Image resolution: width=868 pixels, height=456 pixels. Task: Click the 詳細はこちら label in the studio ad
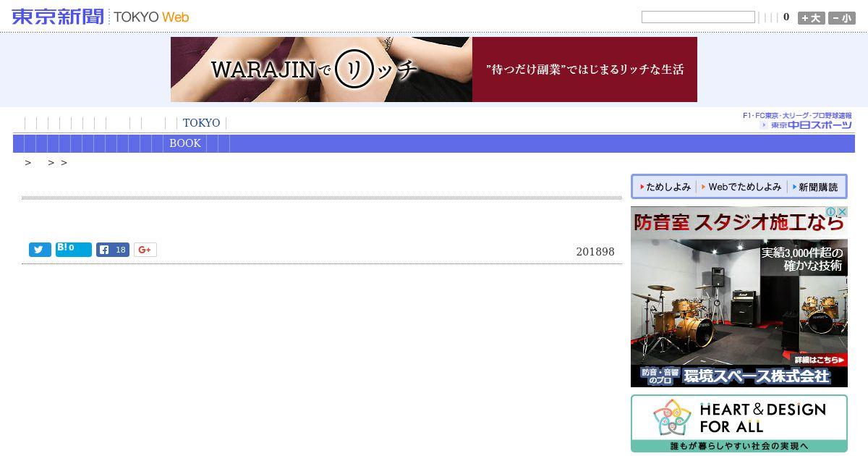point(819,360)
